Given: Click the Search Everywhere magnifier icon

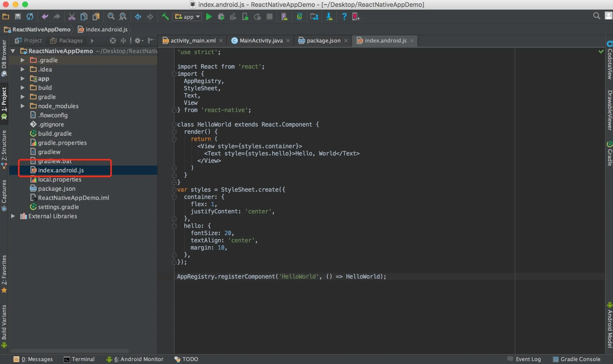Looking at the screenshot, I should (597, 16).
